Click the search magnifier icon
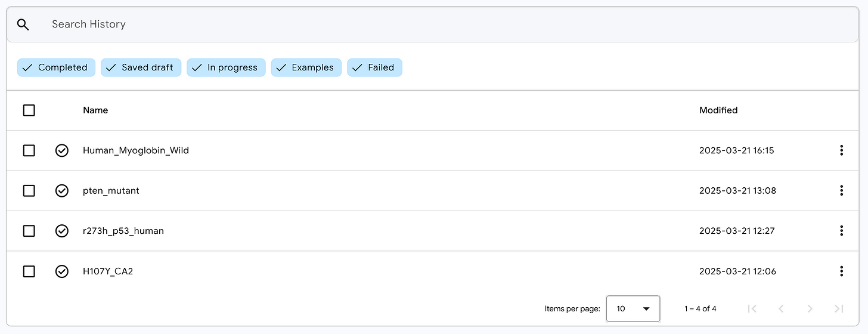The image size is (868, 334). click(x=23, y=24)
